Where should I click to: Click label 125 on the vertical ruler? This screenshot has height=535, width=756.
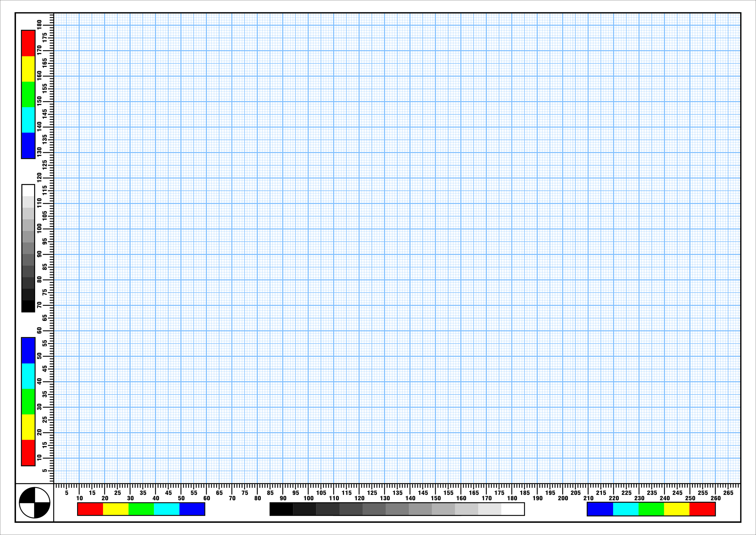(44, 165)
